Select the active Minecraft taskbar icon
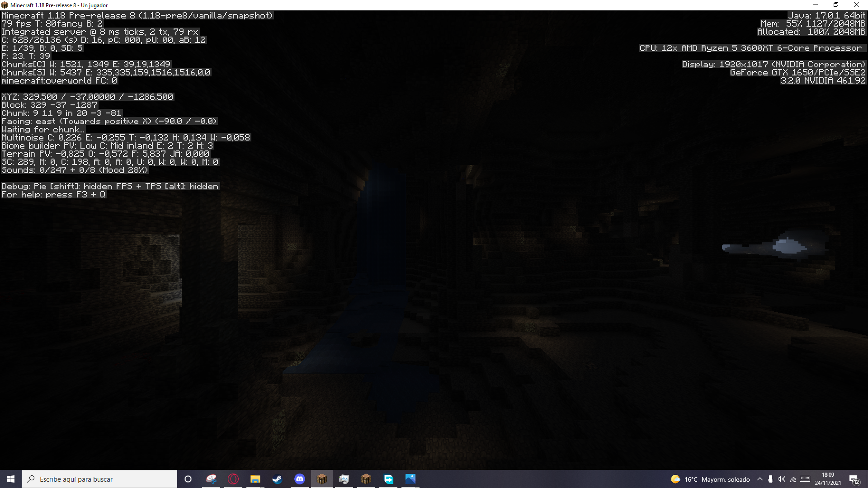 click(322, 479)
